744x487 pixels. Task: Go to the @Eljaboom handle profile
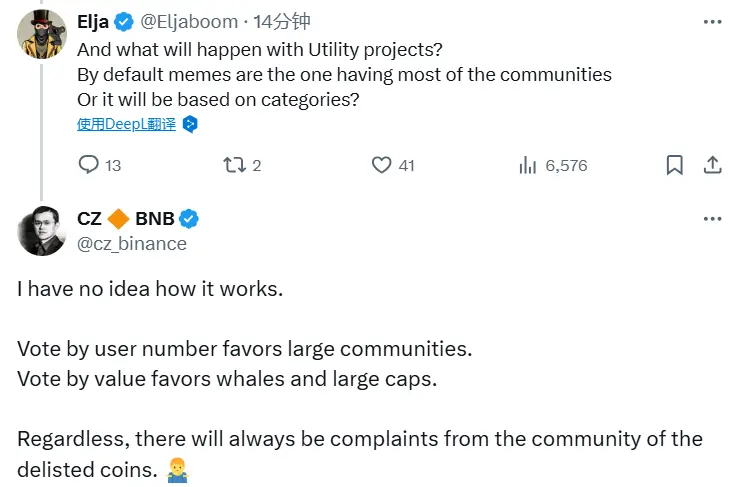pyautogui.click(x=191, y=21)
